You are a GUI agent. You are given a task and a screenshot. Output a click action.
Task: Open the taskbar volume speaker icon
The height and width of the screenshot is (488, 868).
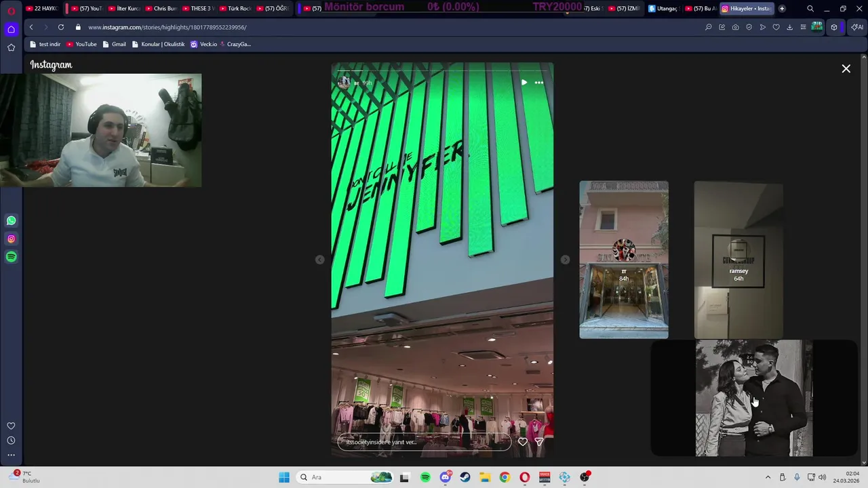[x=823, y=477]
